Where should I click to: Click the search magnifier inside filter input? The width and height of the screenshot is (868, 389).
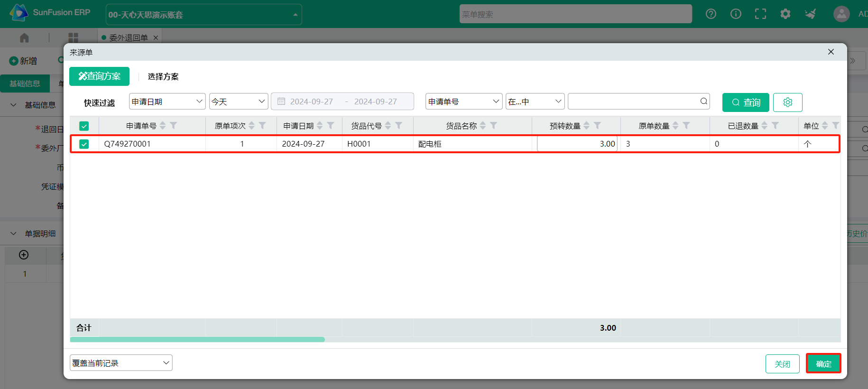(703, 101)
